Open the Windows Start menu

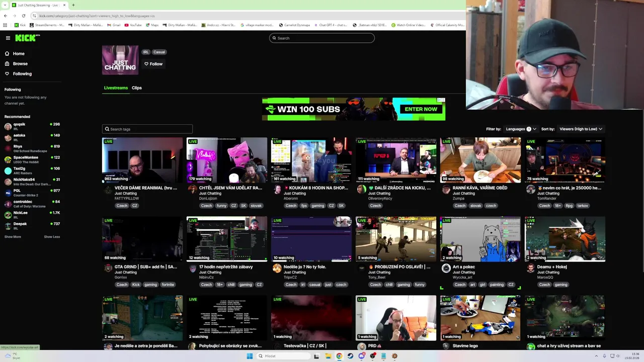[x=250, y=356]
